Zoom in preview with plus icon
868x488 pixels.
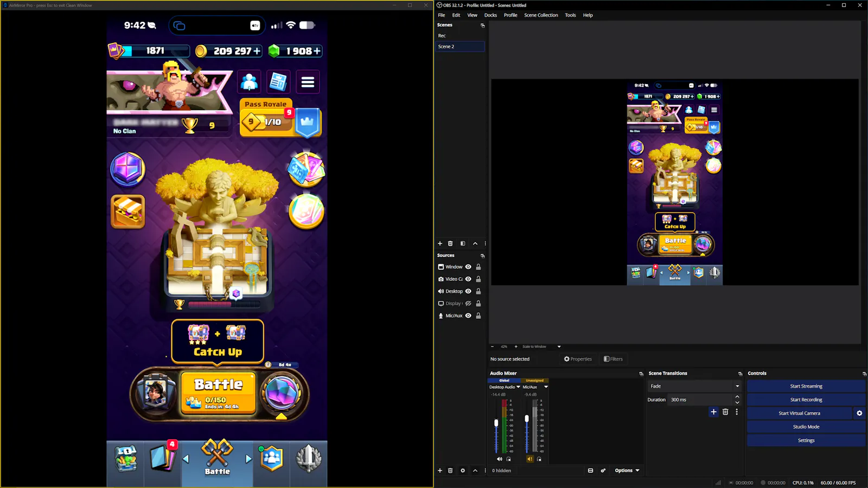[x=516, y=346]
